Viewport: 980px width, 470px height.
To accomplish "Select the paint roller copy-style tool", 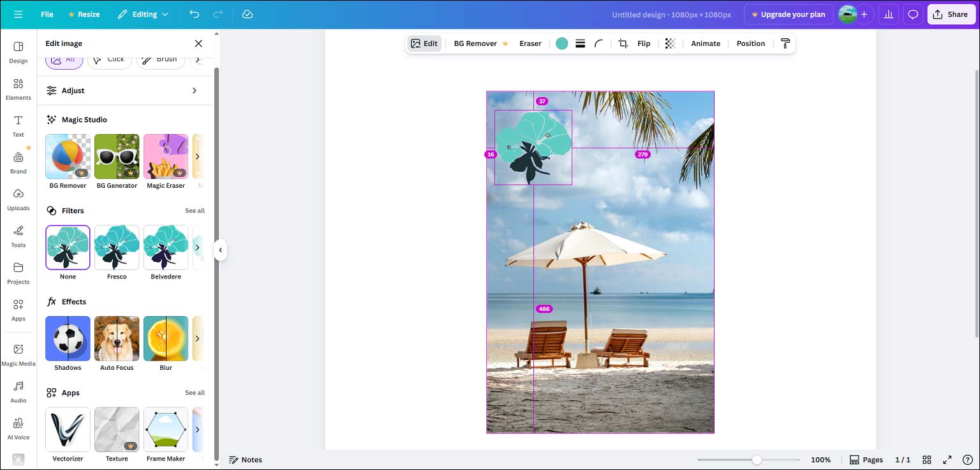I will coord(785,43).
